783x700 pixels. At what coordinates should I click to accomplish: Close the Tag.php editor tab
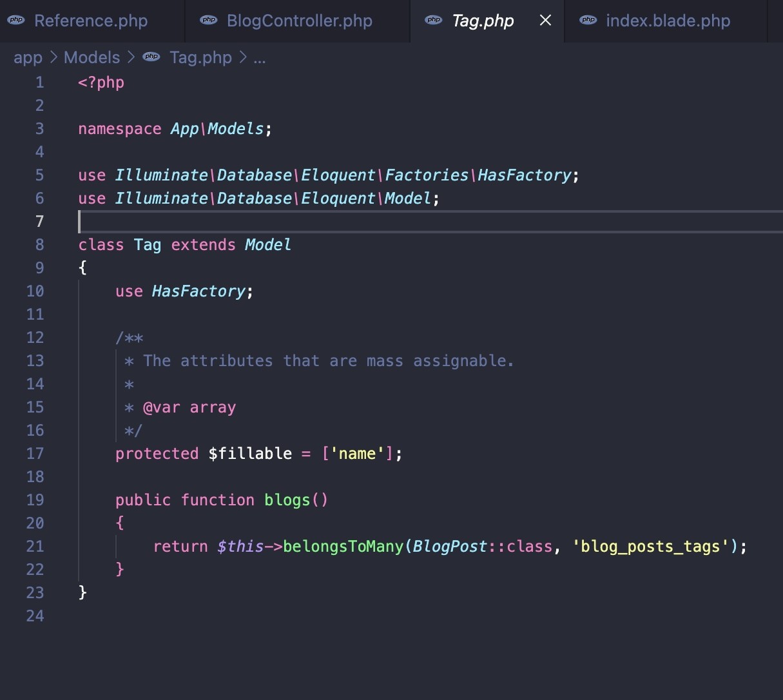pos(545,21)
